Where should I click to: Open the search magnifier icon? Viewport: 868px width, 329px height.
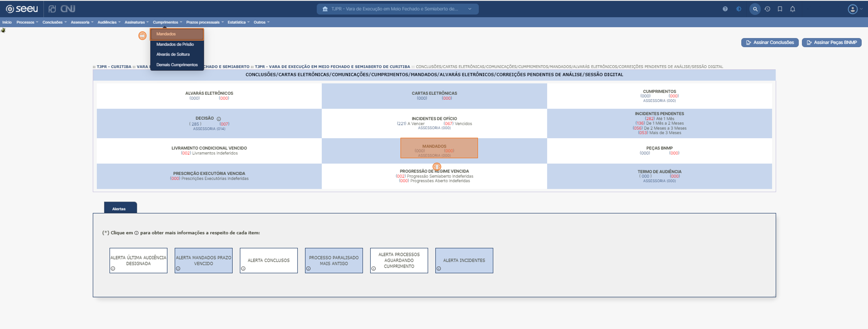coord(755,9)
